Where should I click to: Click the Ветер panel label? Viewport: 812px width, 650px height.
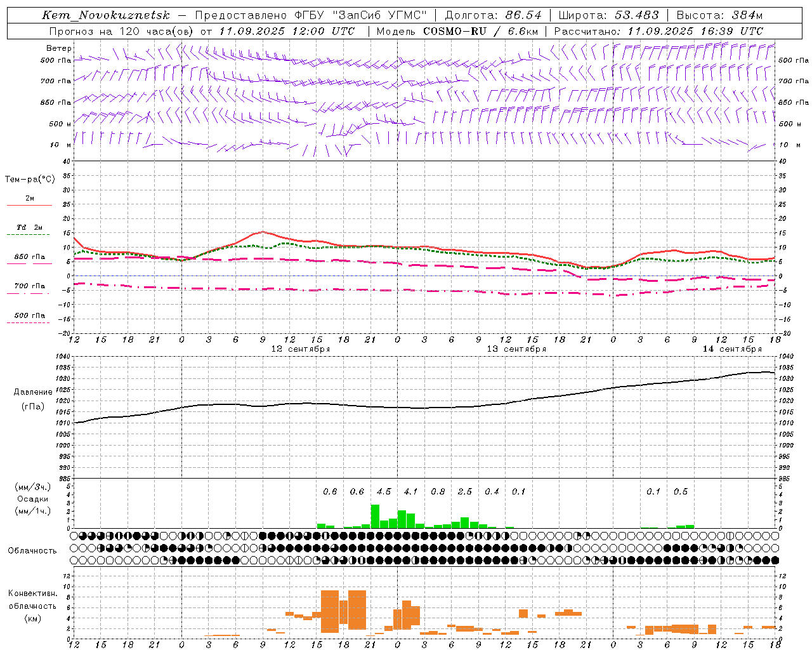coord(58,48)
